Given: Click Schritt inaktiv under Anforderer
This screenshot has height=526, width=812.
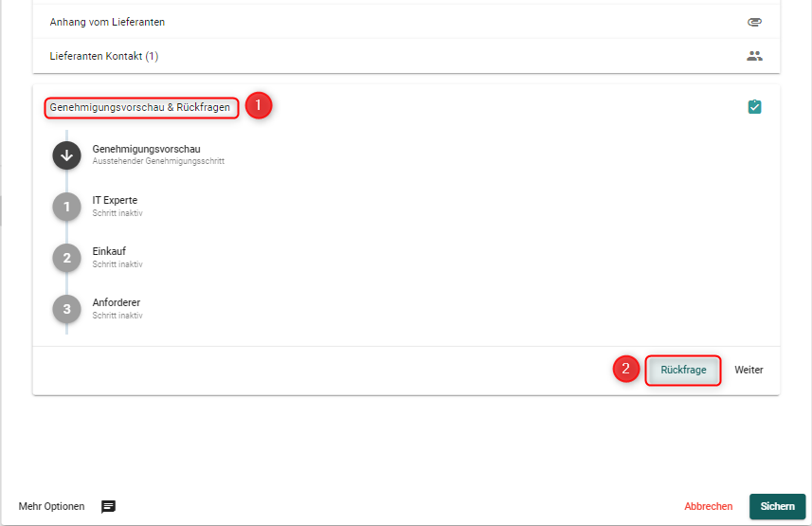Looking at the screenshot, I should coord(117,316).
